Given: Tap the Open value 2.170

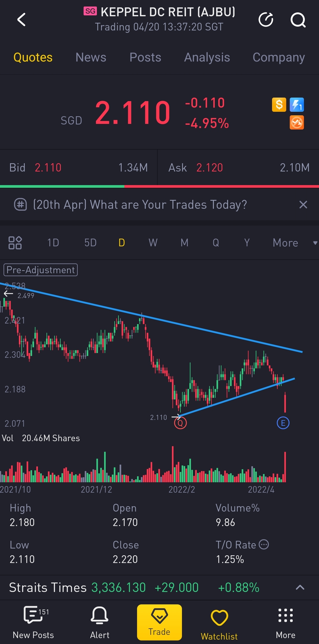Looking at the screenshot, I should click(125, 522).
